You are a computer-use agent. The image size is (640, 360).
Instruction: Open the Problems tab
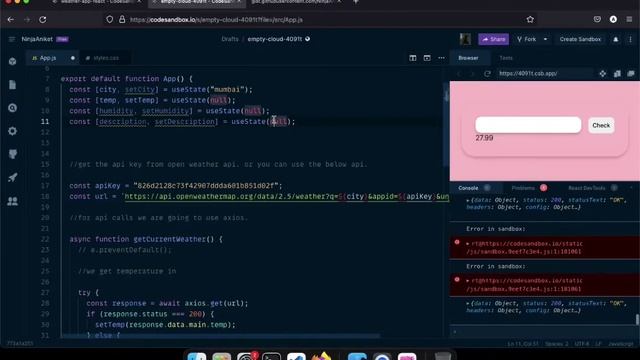(x=523, y=188)
